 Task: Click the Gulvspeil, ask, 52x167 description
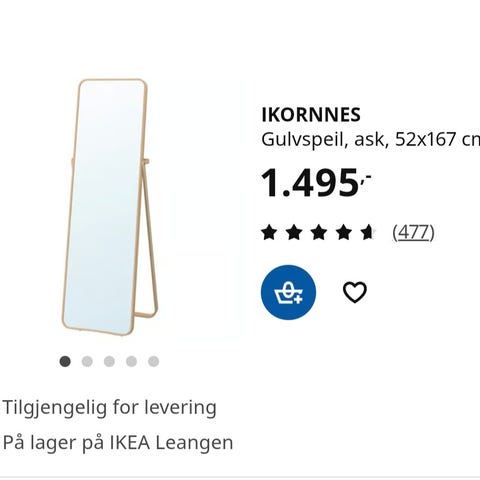point(371,139)
